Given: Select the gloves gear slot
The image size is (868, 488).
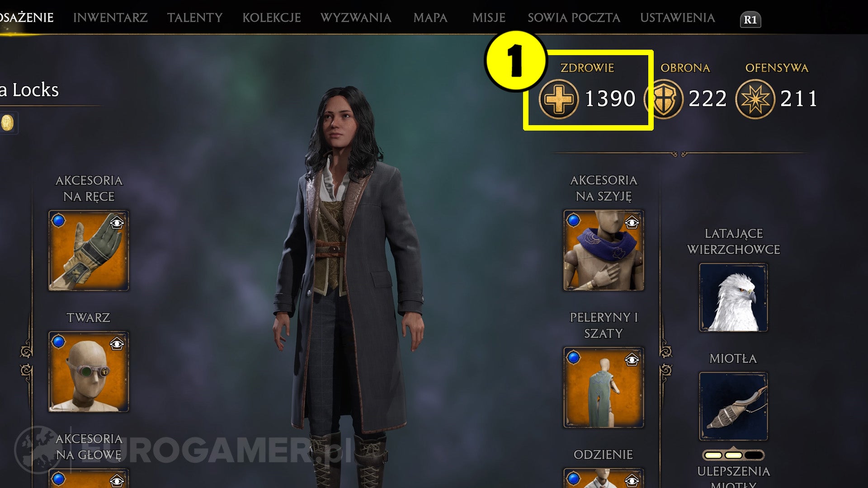Looking at the screenshot, I should tap(89, 250).
